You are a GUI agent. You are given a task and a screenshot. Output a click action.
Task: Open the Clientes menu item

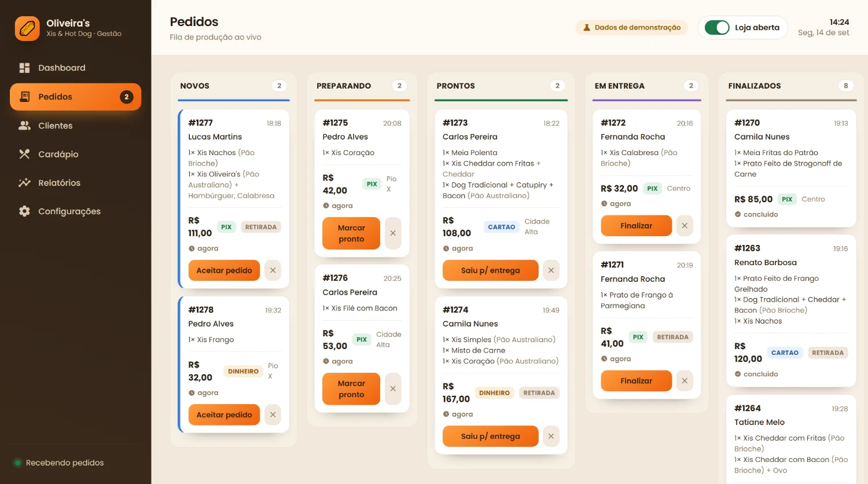click(76, 126)
